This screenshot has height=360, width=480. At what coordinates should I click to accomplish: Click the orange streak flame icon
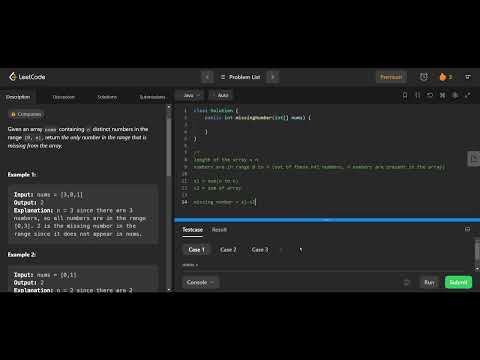[x=443, y=77]
